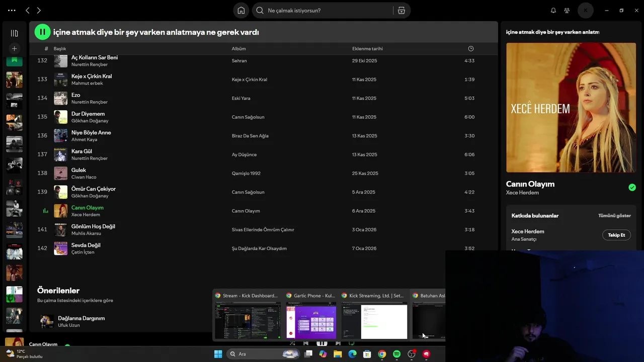Viewport: 644px width, 362px height.
Task: Open Task View from the taskbar
Action: [308, 354]
